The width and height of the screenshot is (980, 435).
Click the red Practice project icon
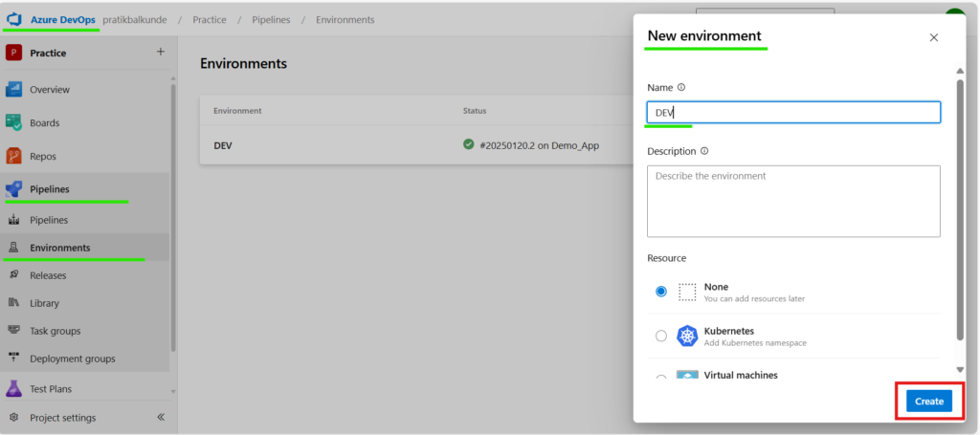click(x=13, y=53)
